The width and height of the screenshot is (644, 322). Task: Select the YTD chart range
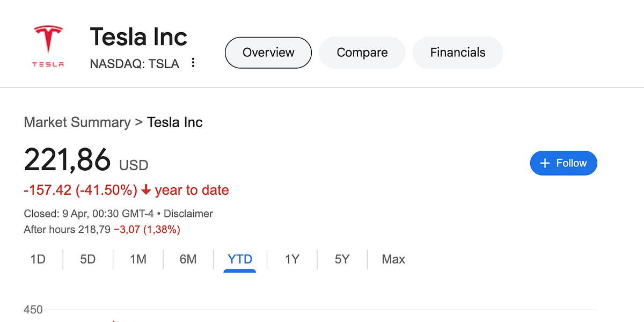pos(240,260)
